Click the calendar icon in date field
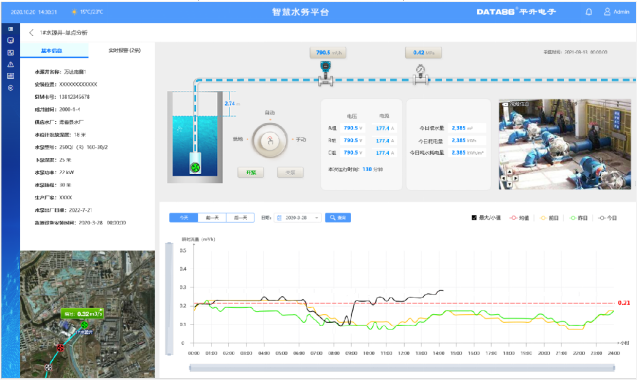 tap(279, 218)
